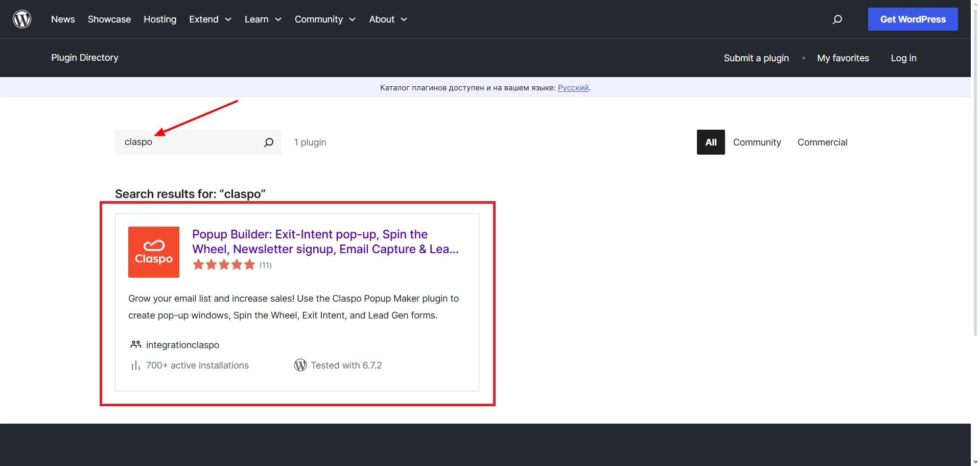
Task: Expand the Community dropdown in top navigation
Action: (325, 19)
